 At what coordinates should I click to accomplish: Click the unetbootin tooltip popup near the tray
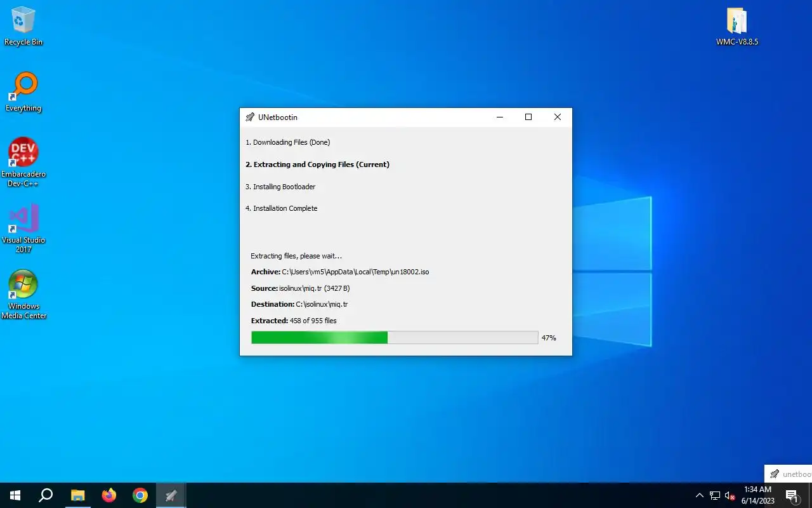[789, 474]
